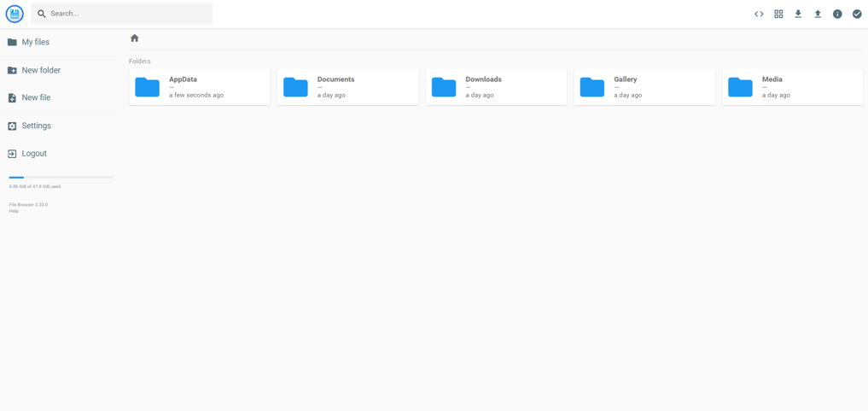Create a New folder from the sidebar
This screenshot has width=868, height=411.
(57, 70)
